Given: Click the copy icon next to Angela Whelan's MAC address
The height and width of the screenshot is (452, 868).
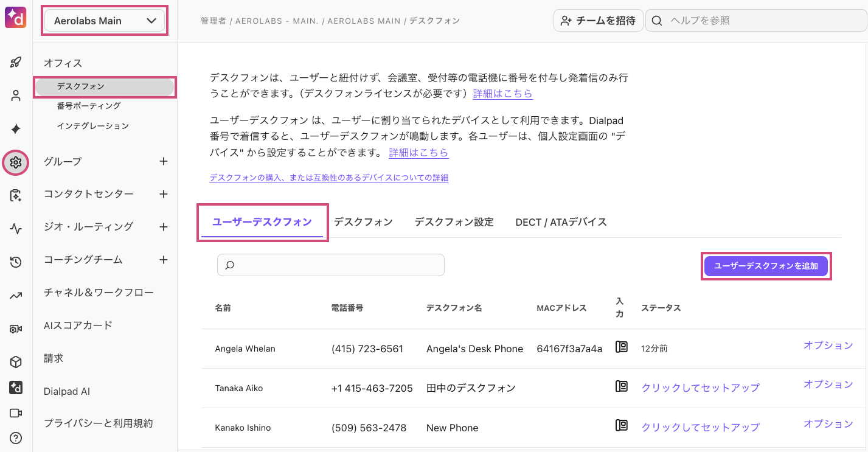Looking at the screenshot, I should 621,347.
